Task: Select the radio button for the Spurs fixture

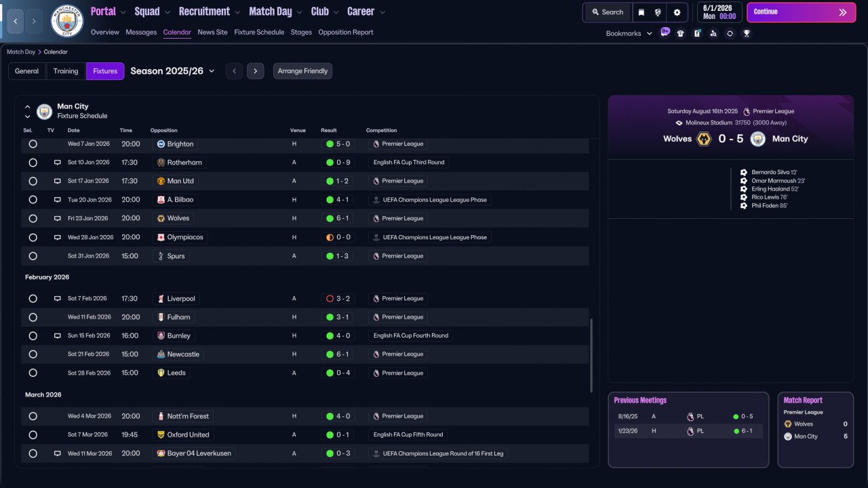Action: [x=33, y=256]
